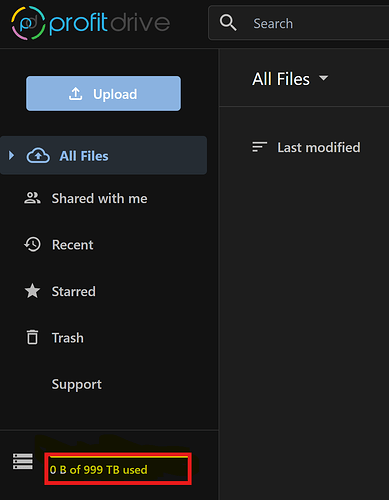Viewport: 389px width, 500px height.
Task: Open Starred files
Action: pos(73,292)
